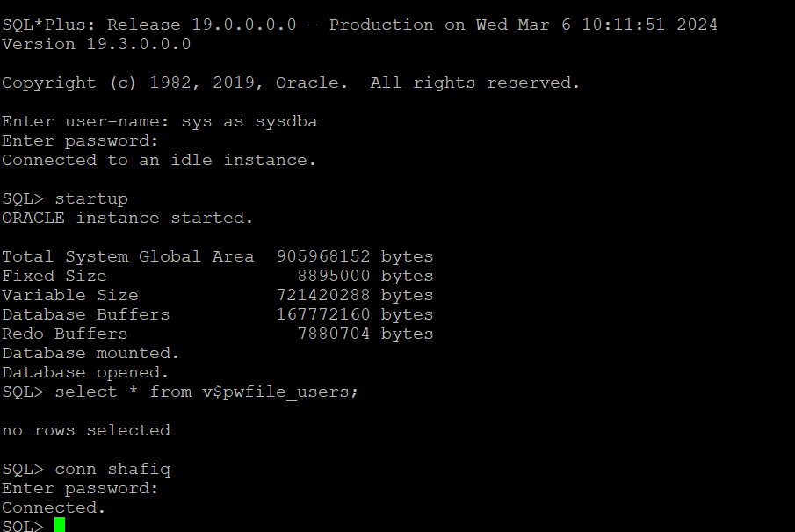Click the 'Version 19.3.0.0.0' line

[x=97, y=44]
